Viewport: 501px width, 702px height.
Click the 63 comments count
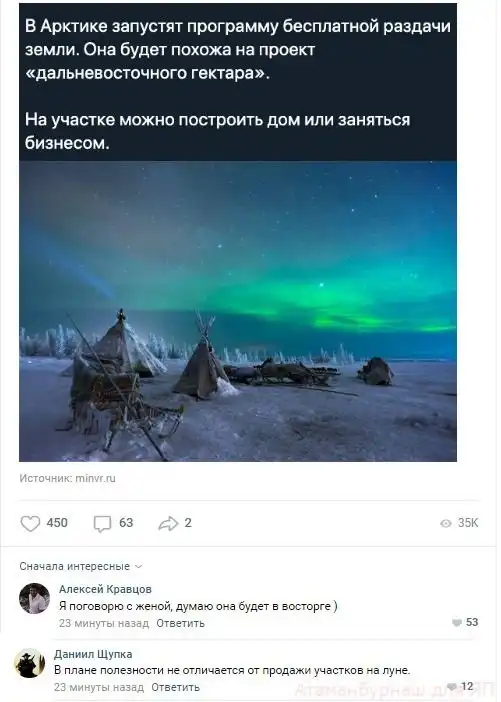[x=126, y=523]
